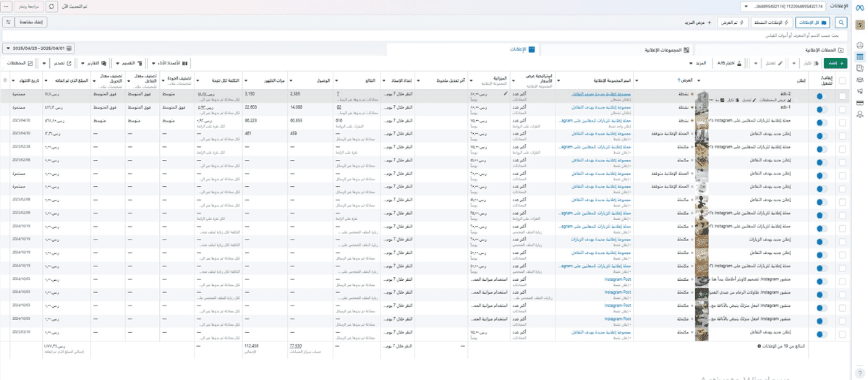This screenshot has height=380, width=868.
Task: Check the ads-1 row checkbox
Action: point(842,109)
